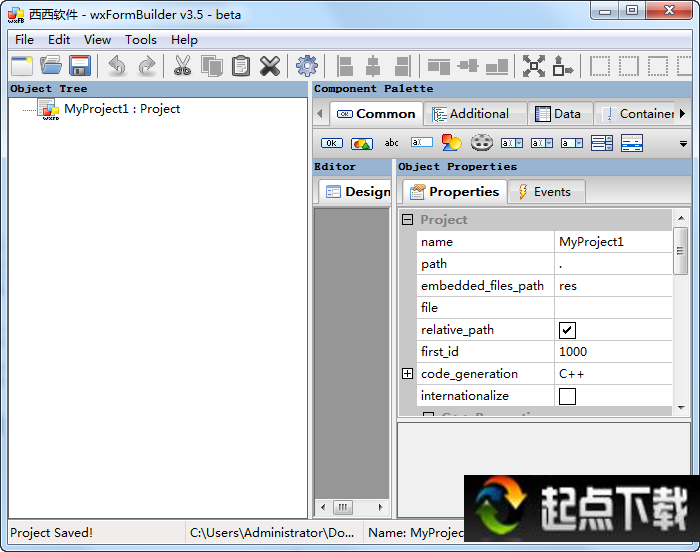
Task: Select the Properties tab
Action: click(x=455, y=192)
